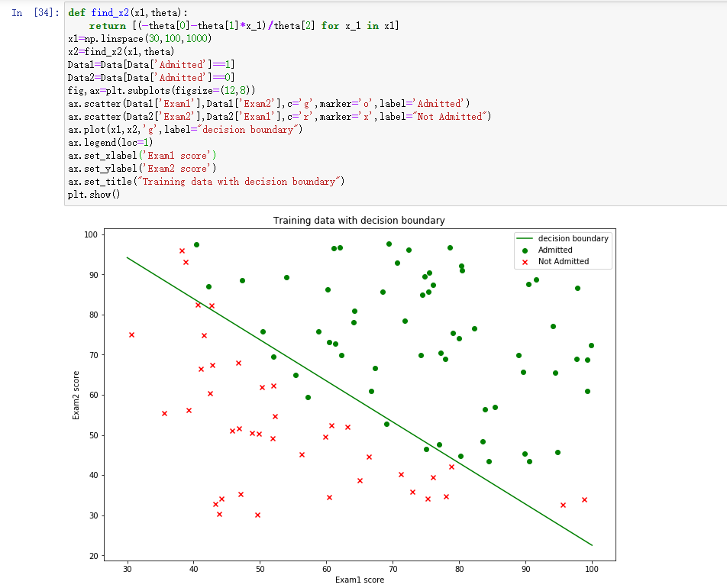Click the y-axis tick label 100

[x=91, y=234]
